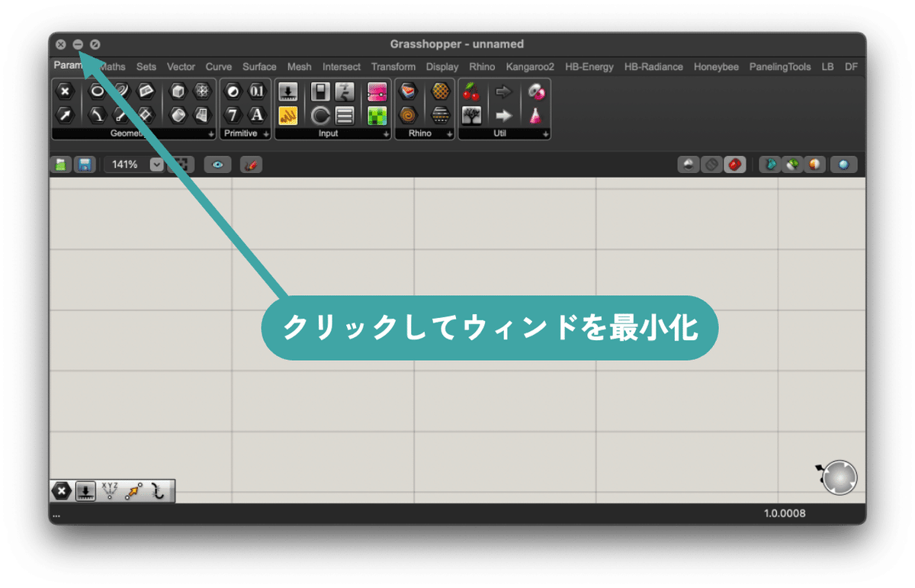Screen dimensions: 915x588
Task: Open the zoom level dropdown arrow
Action: 156,164
